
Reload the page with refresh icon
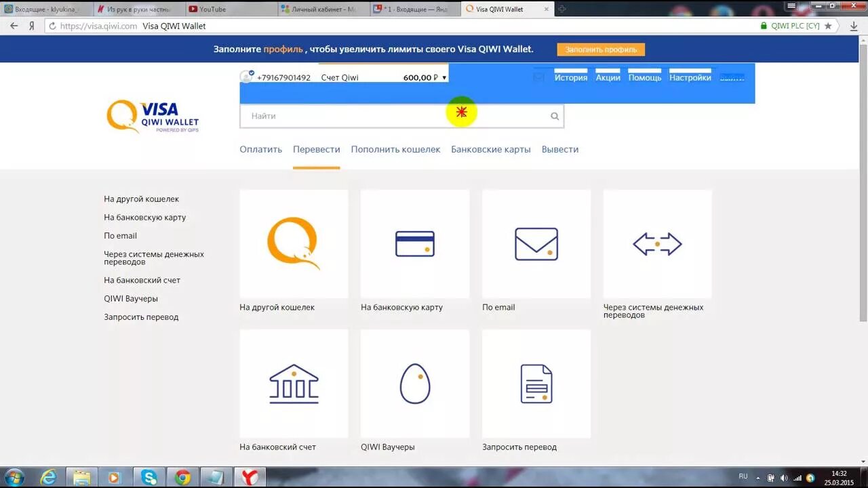52,26
